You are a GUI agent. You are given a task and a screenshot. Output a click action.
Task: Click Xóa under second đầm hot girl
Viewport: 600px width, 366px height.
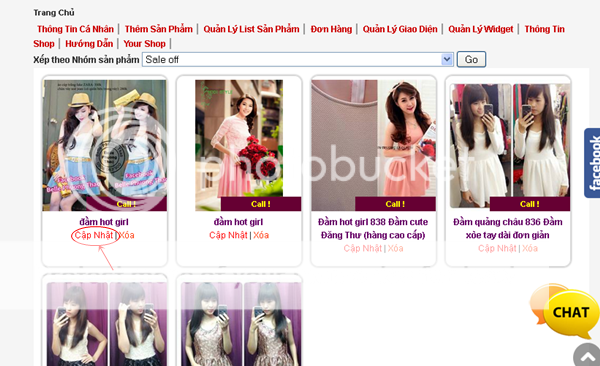261,235
